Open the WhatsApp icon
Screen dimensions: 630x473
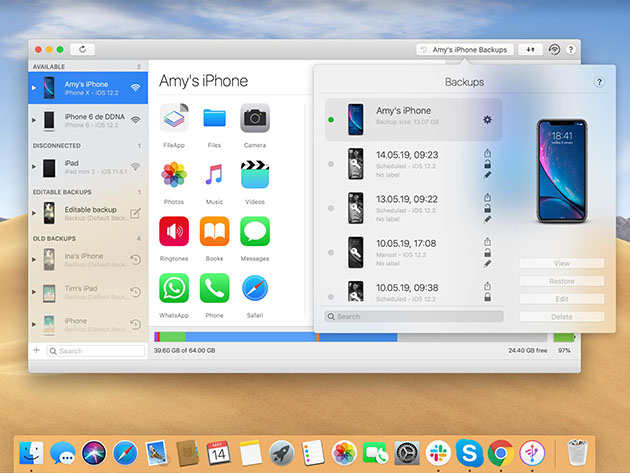(174, 288)
